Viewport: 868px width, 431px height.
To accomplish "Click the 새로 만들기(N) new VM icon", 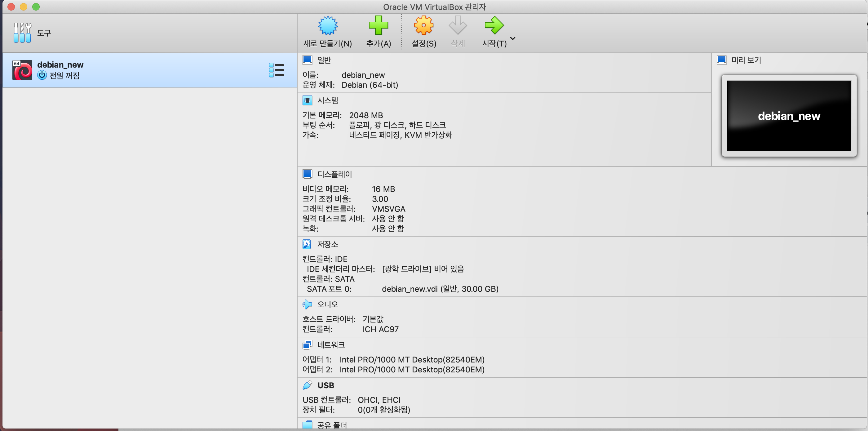I will coord(328,26).
